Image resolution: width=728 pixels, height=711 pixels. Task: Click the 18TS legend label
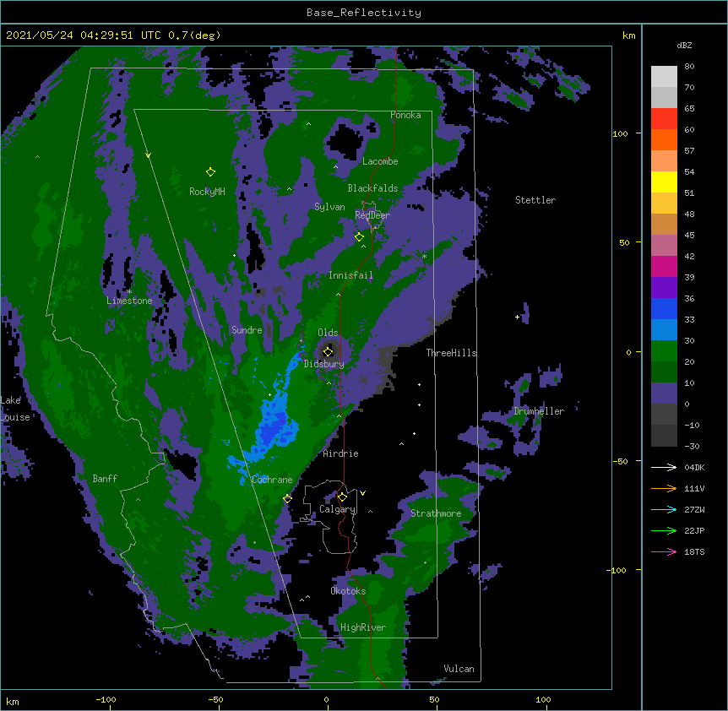tap(694, 551)
